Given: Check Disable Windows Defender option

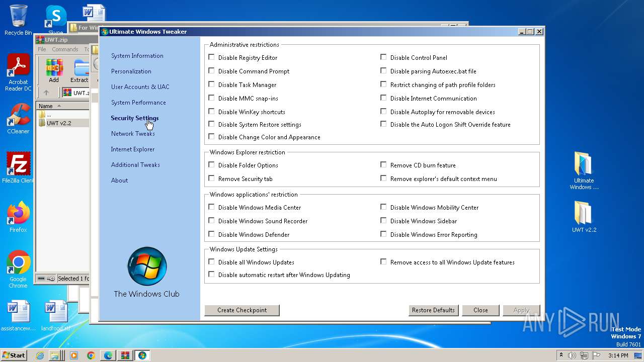Looking at the screenshot, I should click(x=211, y=234).
